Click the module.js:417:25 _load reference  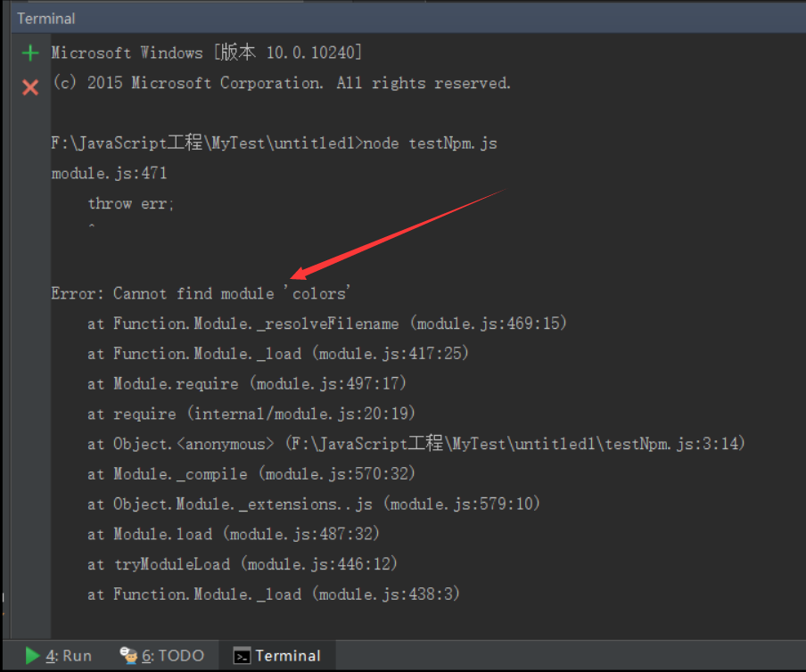pos(391,354)
